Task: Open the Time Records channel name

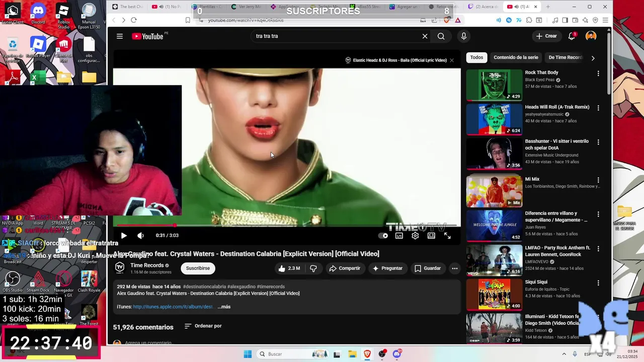Action: [147, 265]
